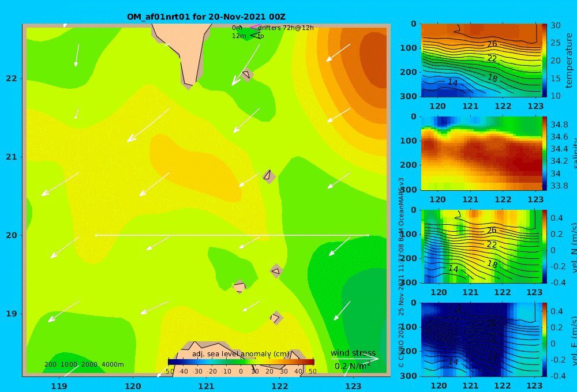Click the 18 contour label in temperature panel
Viewport: 577px width, 392px height.
(493, 78)
